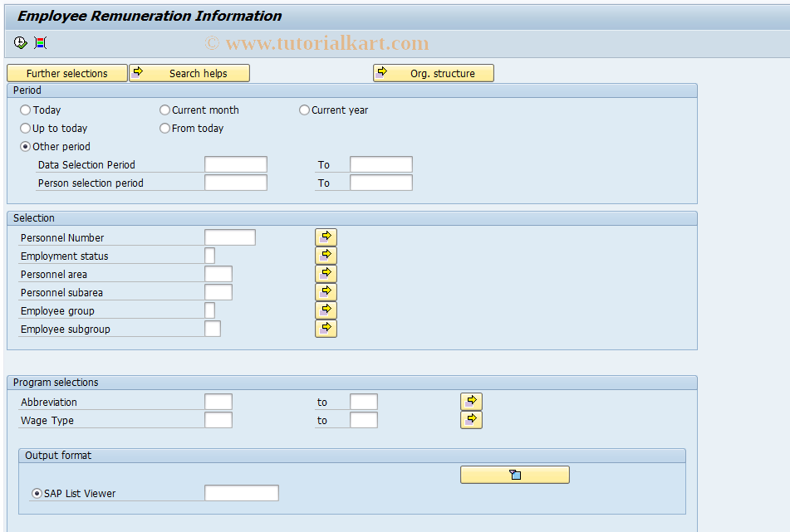
Task: Open the Search helps dialog
Action: coord(189,73)
